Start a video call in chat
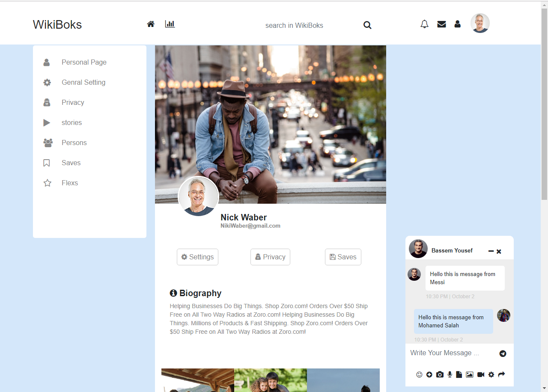This screenshot has width=548, height=392. click(481, 374)
